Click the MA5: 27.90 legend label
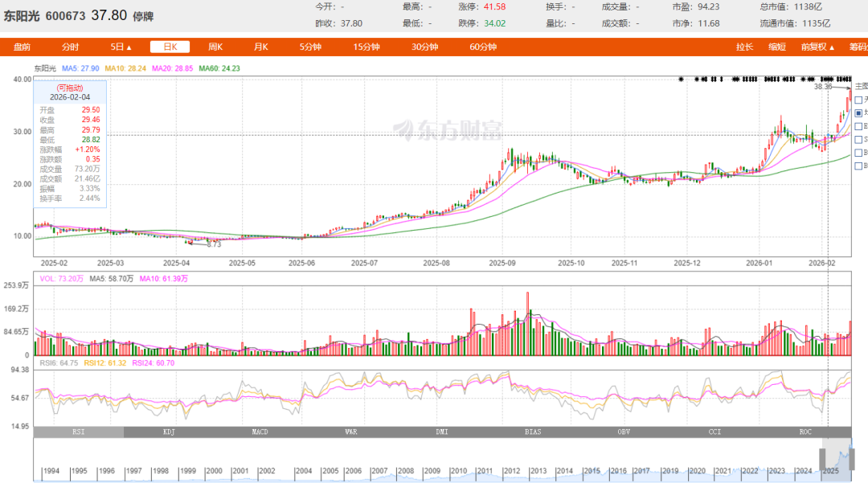 [80, 68]
